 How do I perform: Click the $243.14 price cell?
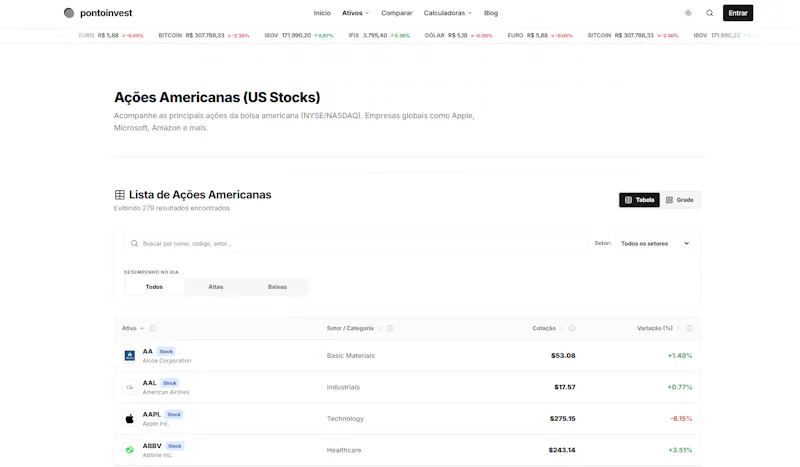[x=562, y=450]
